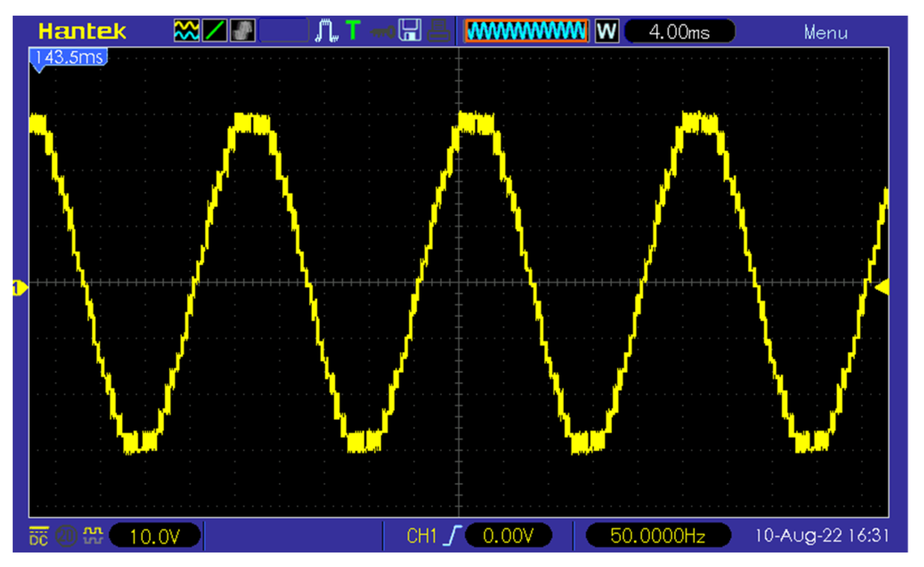Click the 143.5ms trigger position marker
This screenshot has height=567, width=924.
[x=68, y=60]
